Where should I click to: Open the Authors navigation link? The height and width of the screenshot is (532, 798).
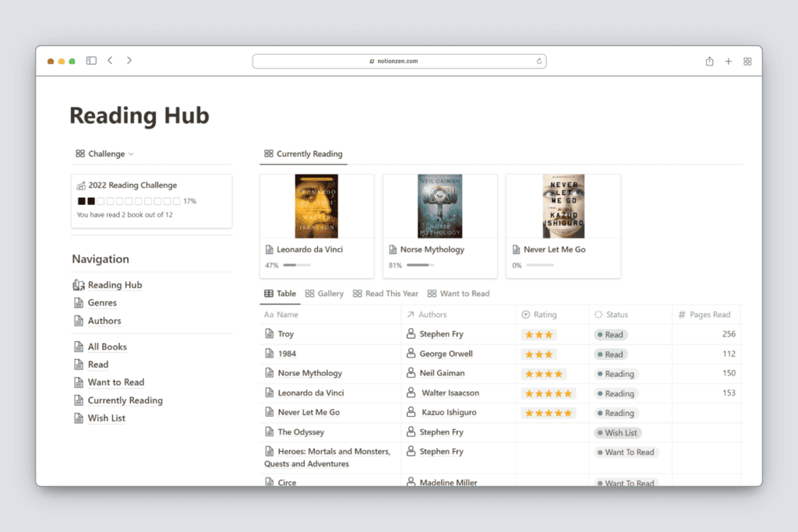click(x=104, y=321)
